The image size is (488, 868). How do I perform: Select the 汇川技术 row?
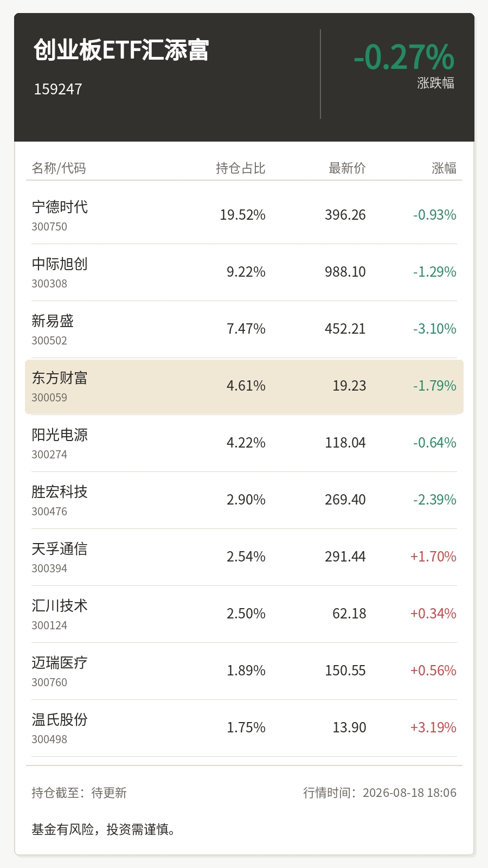[x=244, y=614]
